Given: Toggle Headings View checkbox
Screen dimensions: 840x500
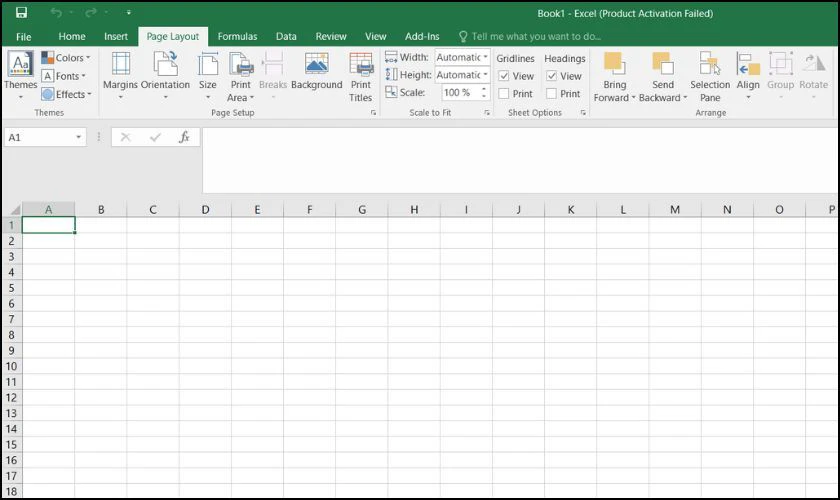Looking at the screenshot, I should pyautogui.click(x=551, y=76).
